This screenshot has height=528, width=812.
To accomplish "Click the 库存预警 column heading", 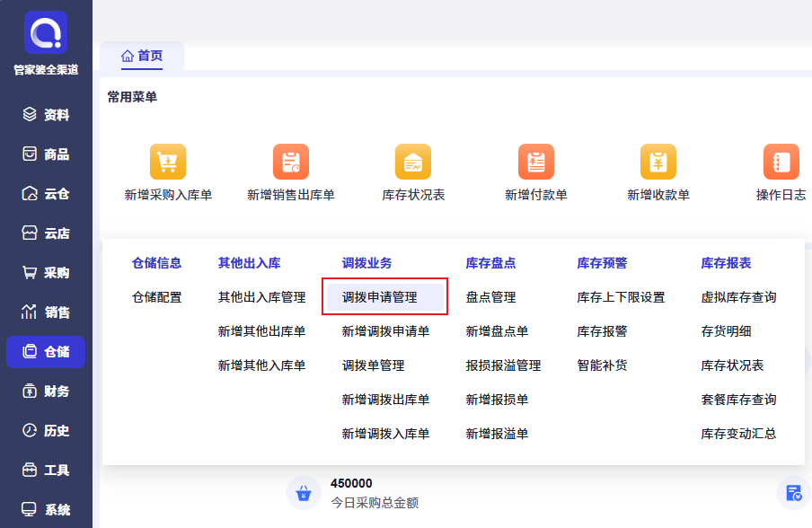I will (602, 263).
